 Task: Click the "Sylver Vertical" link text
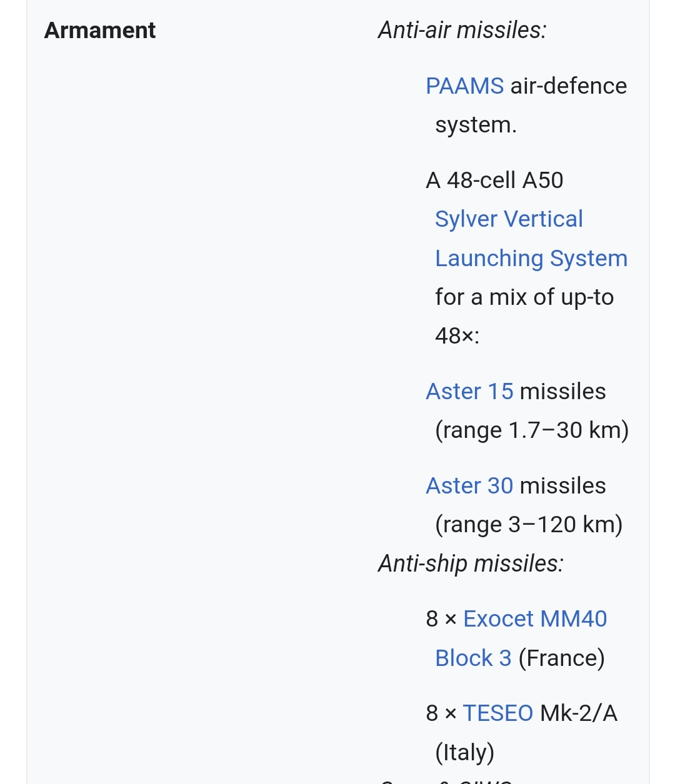[x=509, y=219]
